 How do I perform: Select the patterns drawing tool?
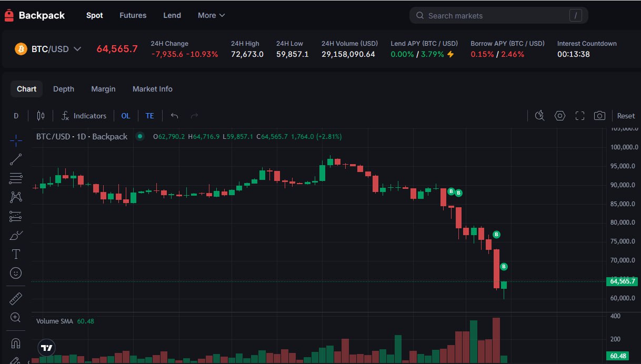pyautogui.click(x=16, y=197)
